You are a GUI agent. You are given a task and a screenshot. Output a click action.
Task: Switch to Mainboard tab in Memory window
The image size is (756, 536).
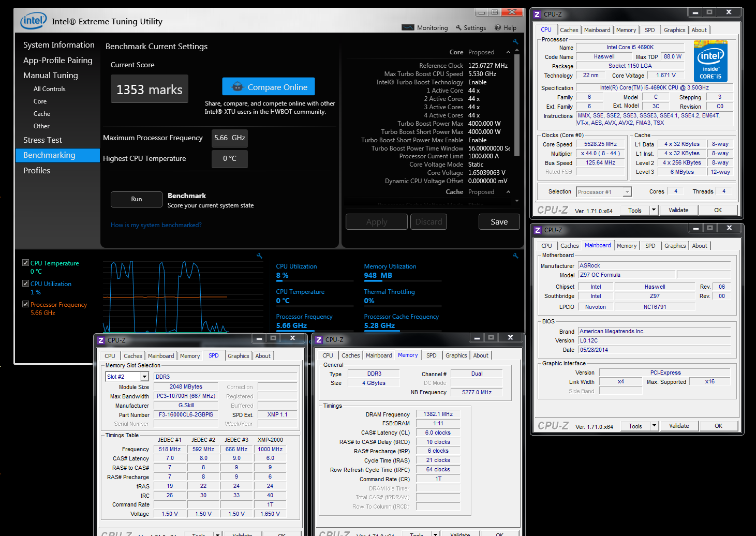378,355
